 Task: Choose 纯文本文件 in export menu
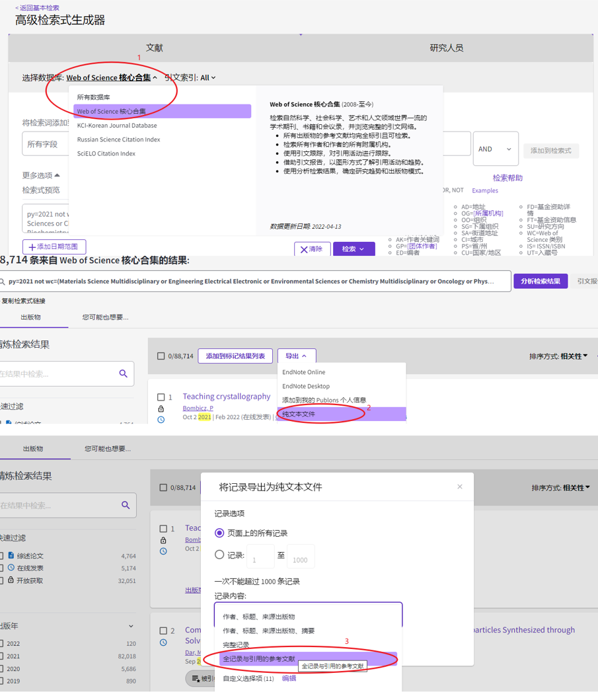(x=342, y=414)
